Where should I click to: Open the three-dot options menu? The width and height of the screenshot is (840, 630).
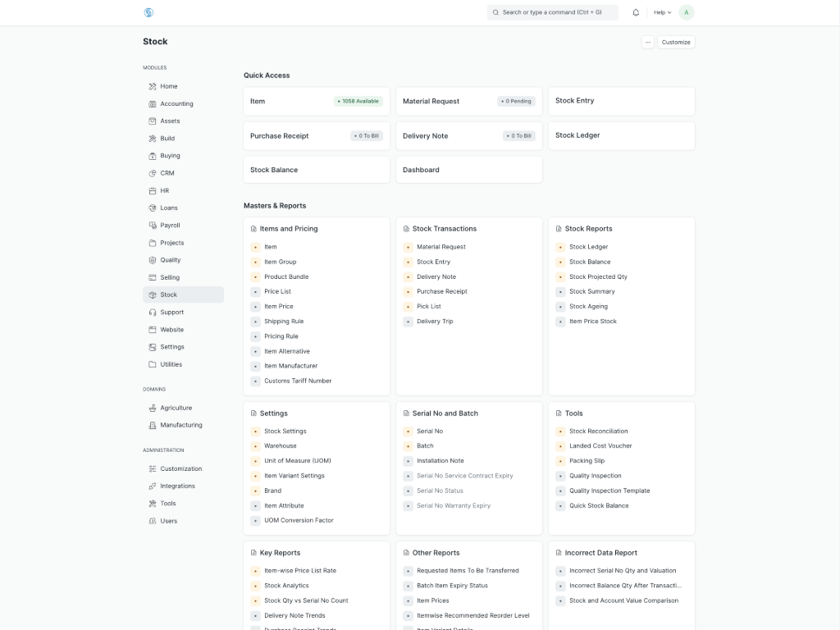tap(648, 42)
